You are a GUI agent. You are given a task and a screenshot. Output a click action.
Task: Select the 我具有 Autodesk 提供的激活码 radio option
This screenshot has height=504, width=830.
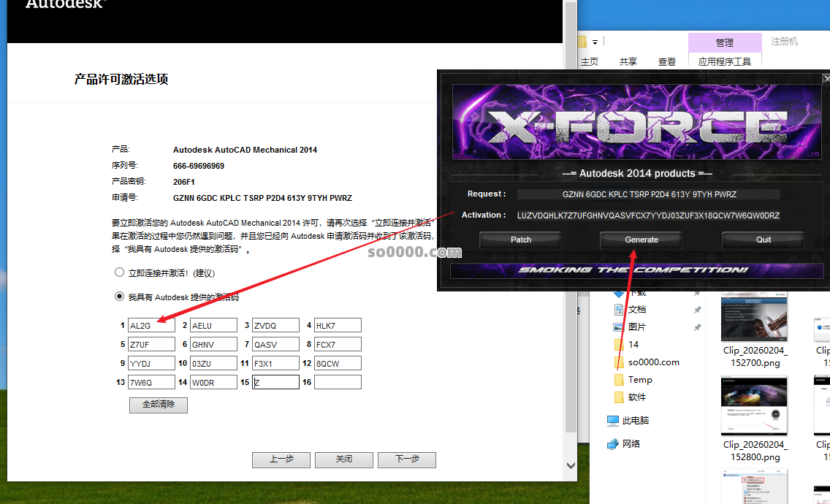coord(120,297)
